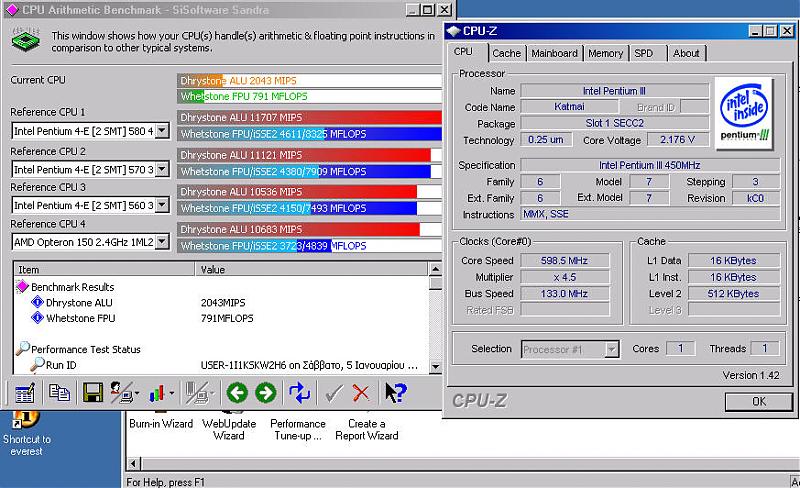Click the Value column header
Screen dimensions: 800x488
click(311, 270)
